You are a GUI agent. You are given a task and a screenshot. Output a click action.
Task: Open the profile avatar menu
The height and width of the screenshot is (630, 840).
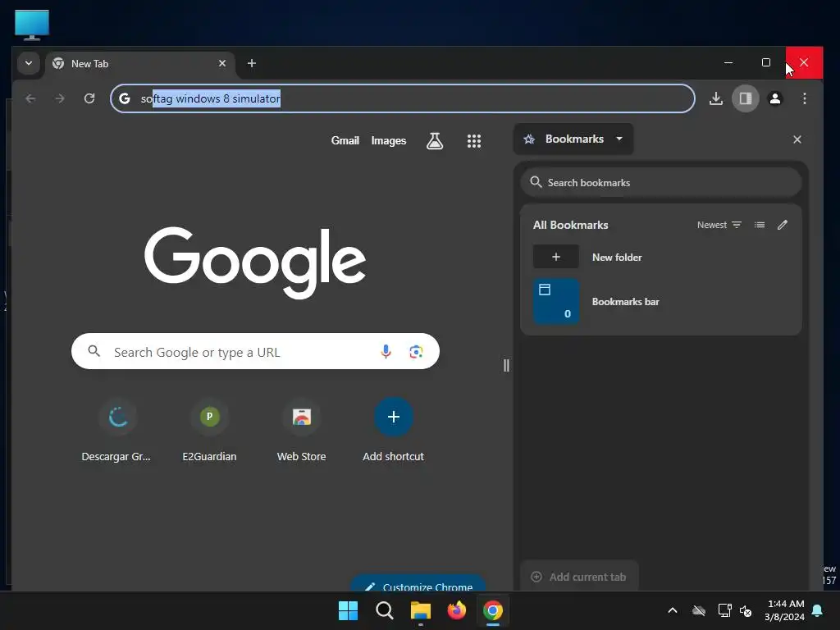pos(774,98)
